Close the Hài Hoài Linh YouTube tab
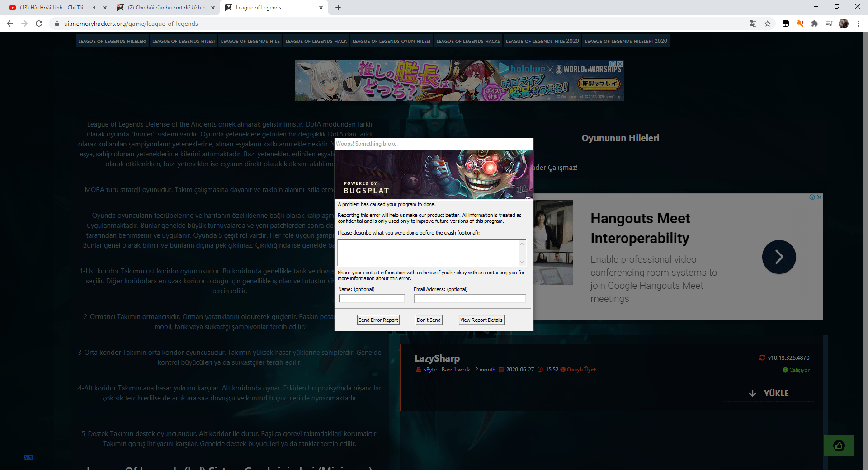This screenshot has width=868, height=470. click(105, 8)
